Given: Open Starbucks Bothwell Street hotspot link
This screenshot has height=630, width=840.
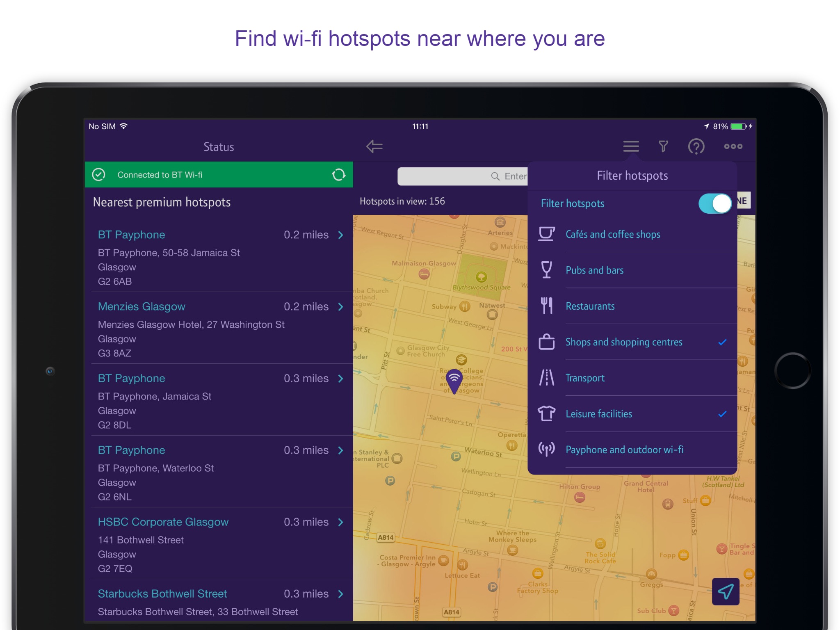Looking at the screenshot, I should click(162, 594).
